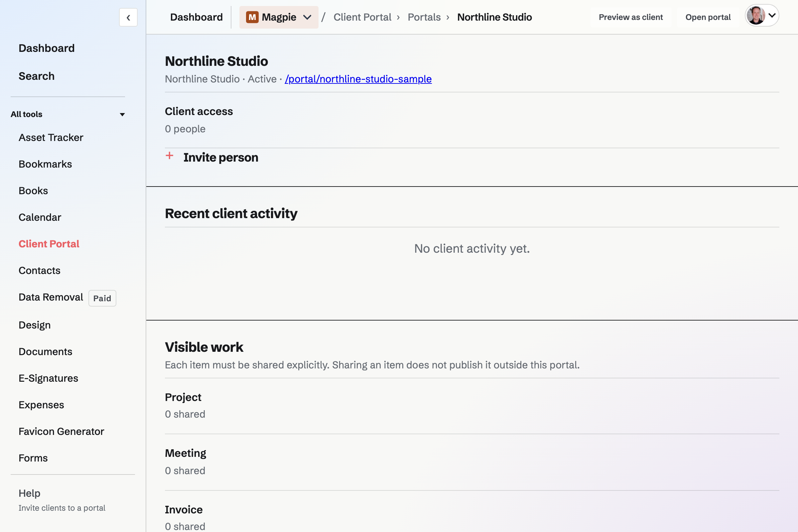This screenshot has height=532, width=798.
Task: Open the Help link in the sidebar
Action: pos(30,493)
